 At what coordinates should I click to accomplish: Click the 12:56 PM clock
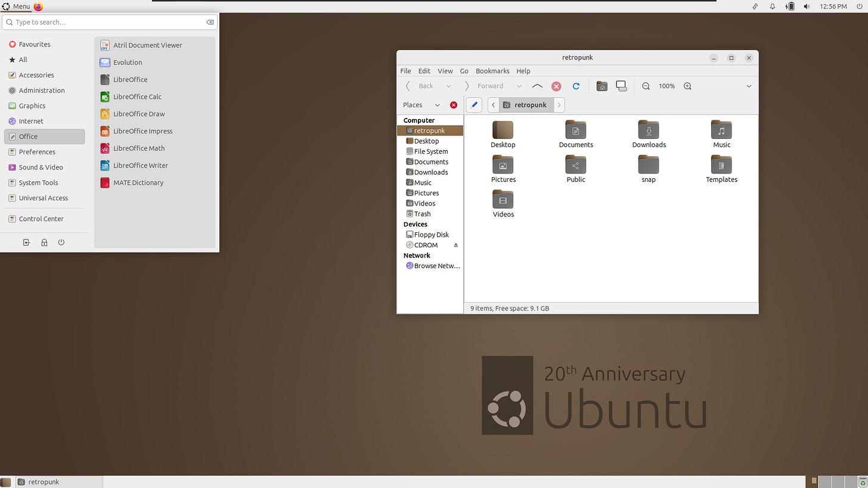(x=833, y=7)
